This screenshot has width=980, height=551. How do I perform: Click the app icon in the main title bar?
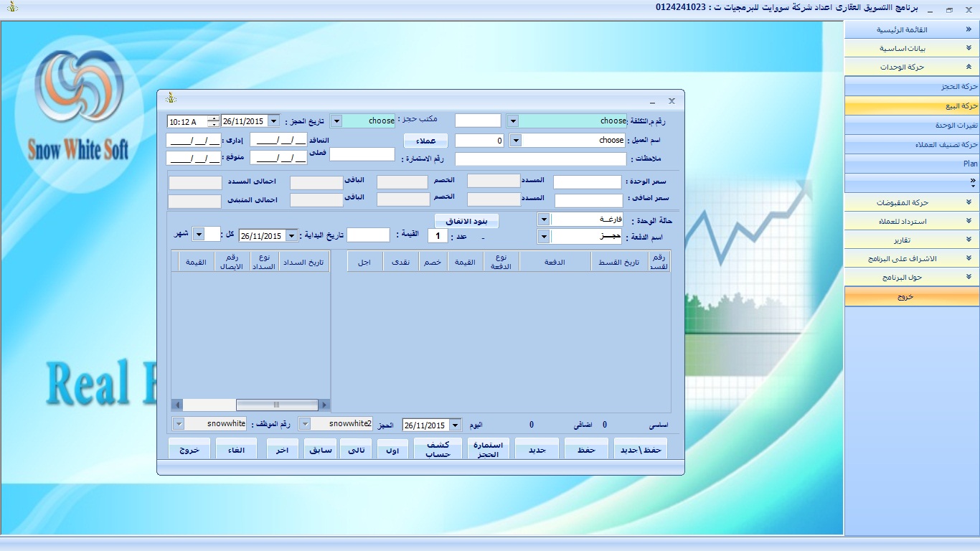[x=11, y=7]
